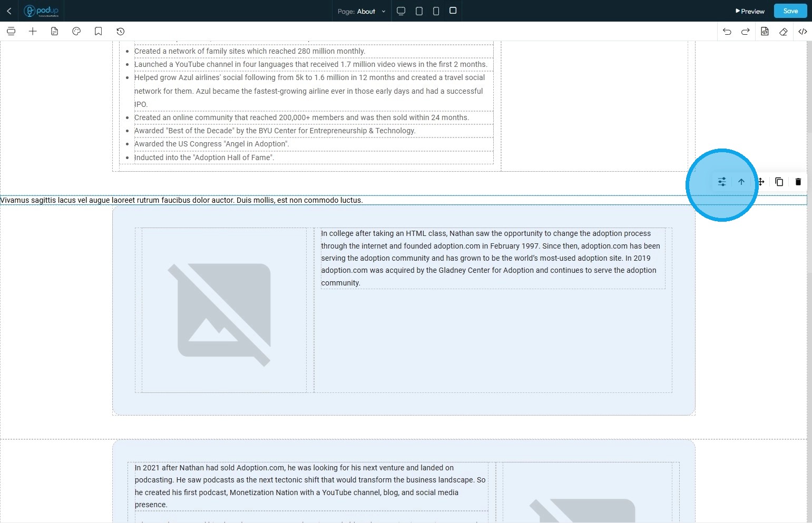This screenshot has width=812, height=523.
Task: Delete the selected element with trash icon
Action: click(x=798, y=182)
